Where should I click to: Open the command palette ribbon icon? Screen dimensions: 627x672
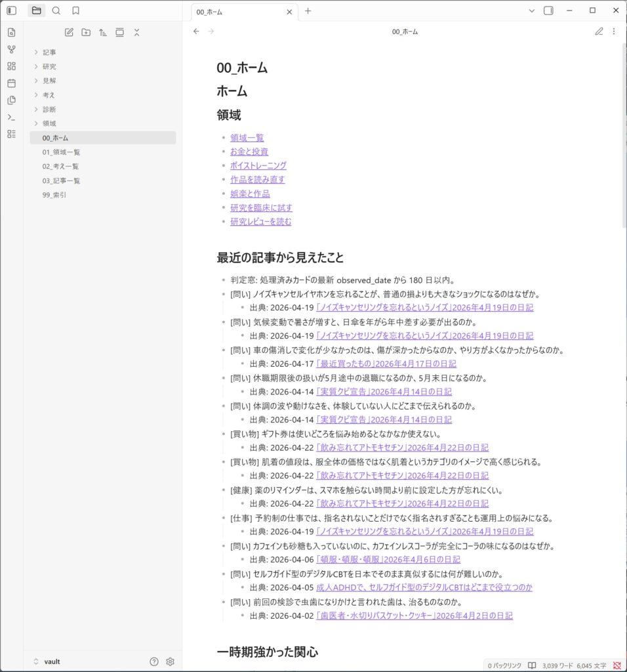pyautogui.click(x=11, y=117)
